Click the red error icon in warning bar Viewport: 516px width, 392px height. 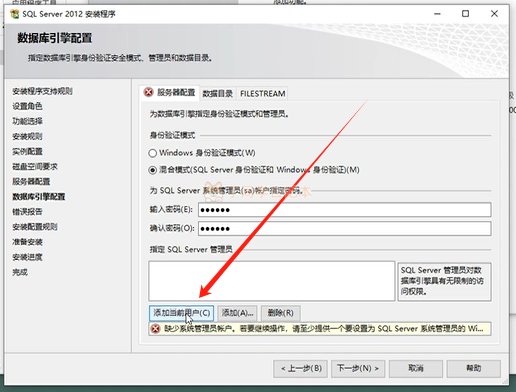(x=155, y=329)
